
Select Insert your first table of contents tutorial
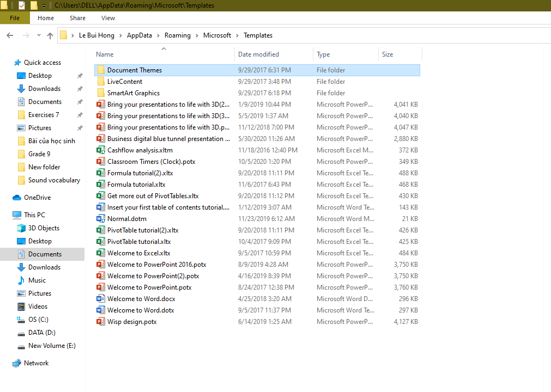click(x=168, y=207)
